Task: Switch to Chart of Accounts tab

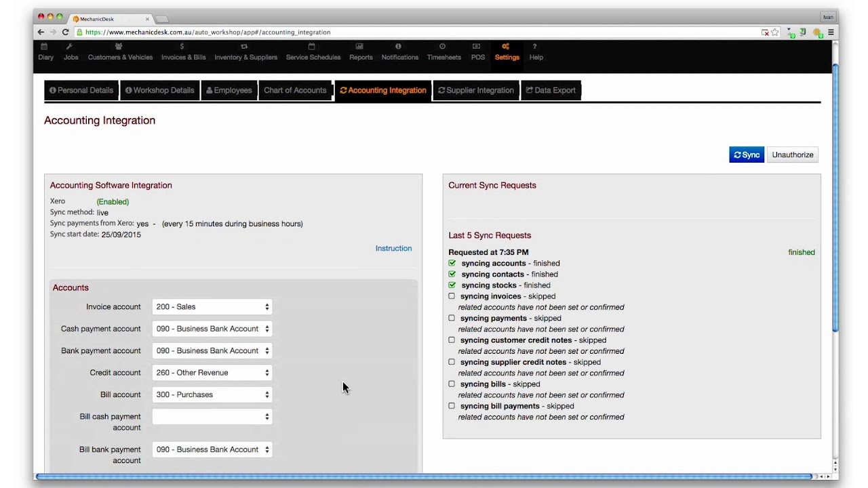Action: point(295,90)
